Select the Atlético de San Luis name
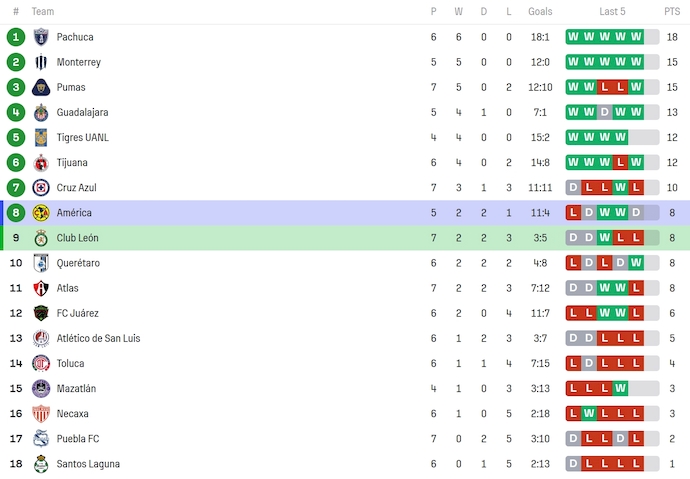The image size is (690, 479). coord(98,338)
